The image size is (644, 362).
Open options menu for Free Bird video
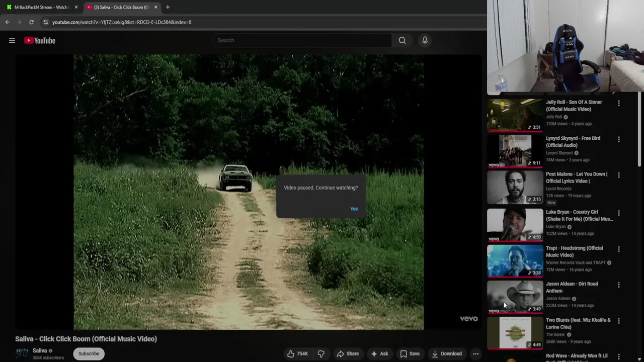click(619, 139)
